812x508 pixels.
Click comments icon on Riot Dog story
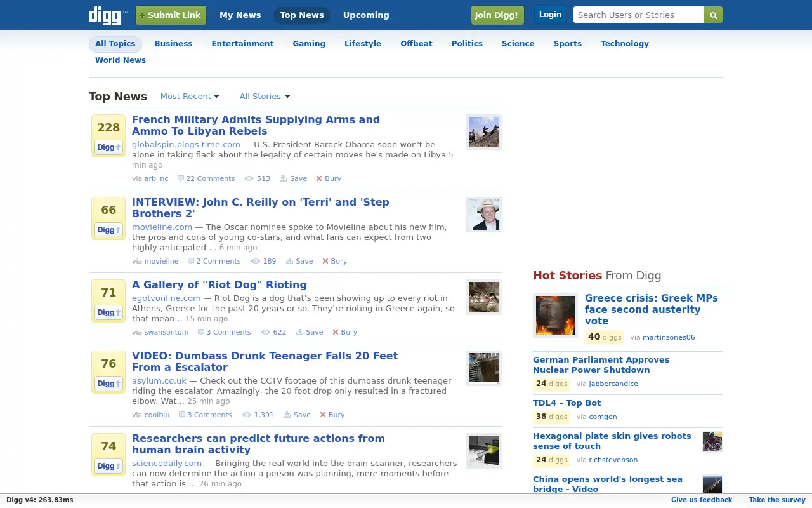coord(201,332)
